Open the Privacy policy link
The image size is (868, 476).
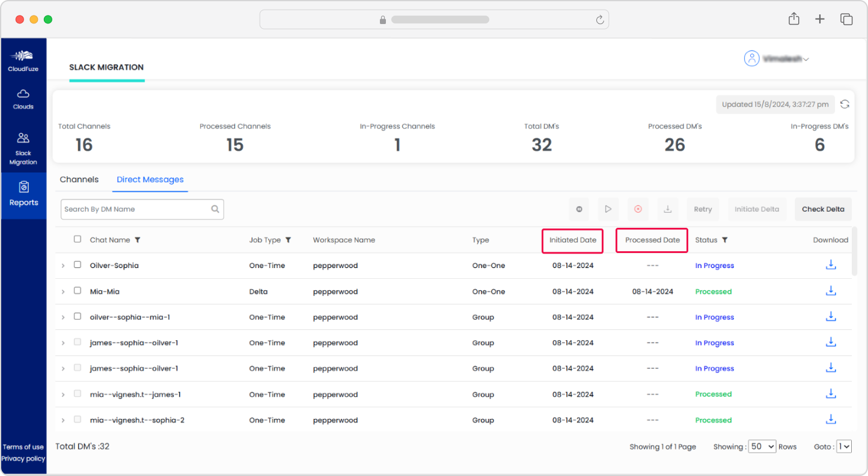click(x=23, y=459)
